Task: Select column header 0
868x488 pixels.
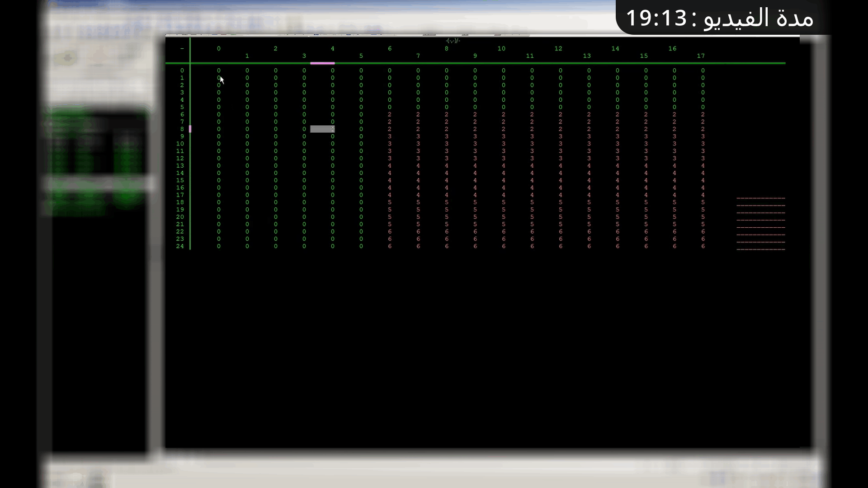Action: click(219, 49)
